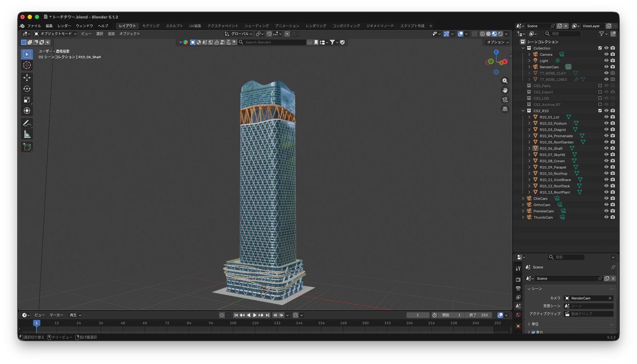
Task: Open the viewport Add menu
Action: point(111,34)
